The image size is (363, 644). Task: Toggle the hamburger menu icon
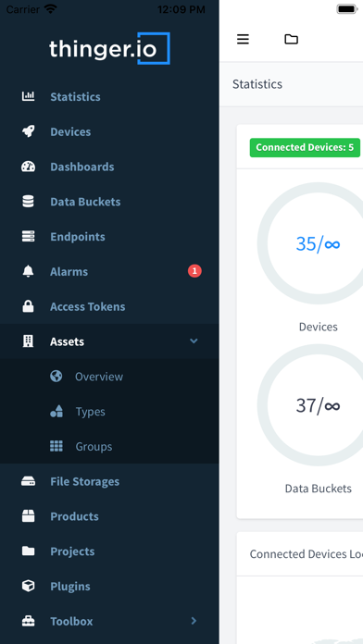[x=243, y=39]
